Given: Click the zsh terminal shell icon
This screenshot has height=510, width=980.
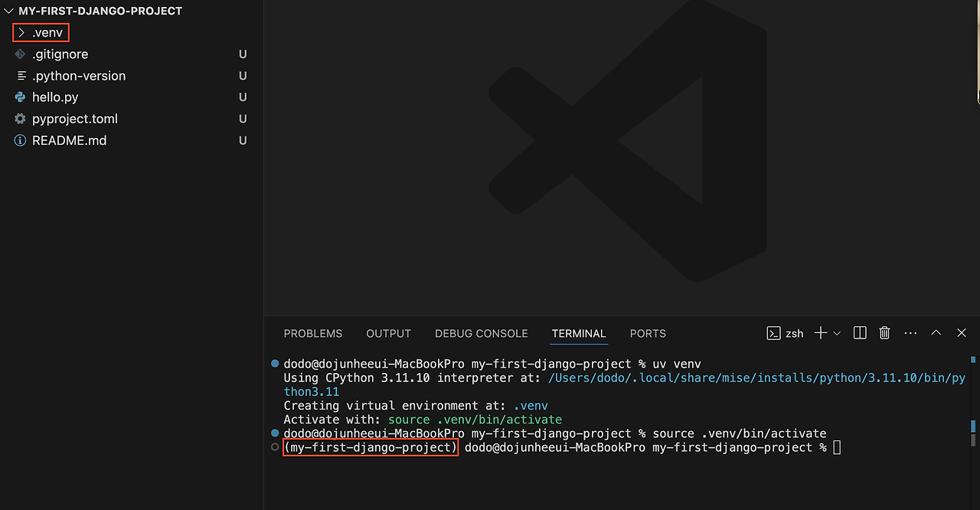Looking at the screenshot, I should point(774,333).
